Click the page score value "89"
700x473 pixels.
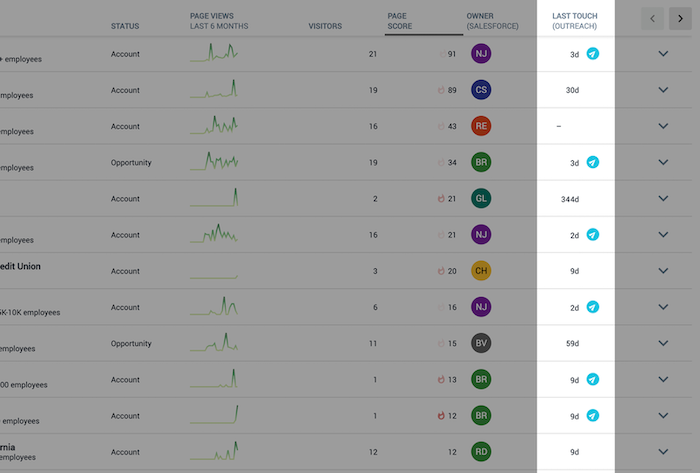coord(452,90)
